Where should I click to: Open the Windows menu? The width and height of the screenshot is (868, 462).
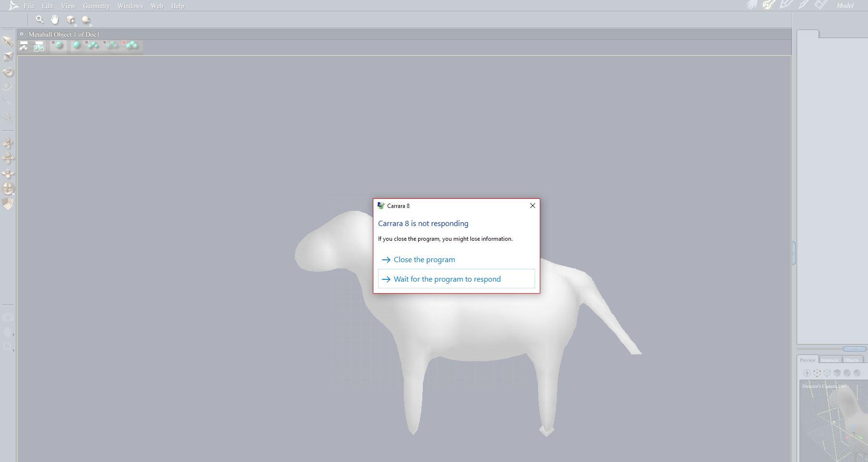coord(130,6)
